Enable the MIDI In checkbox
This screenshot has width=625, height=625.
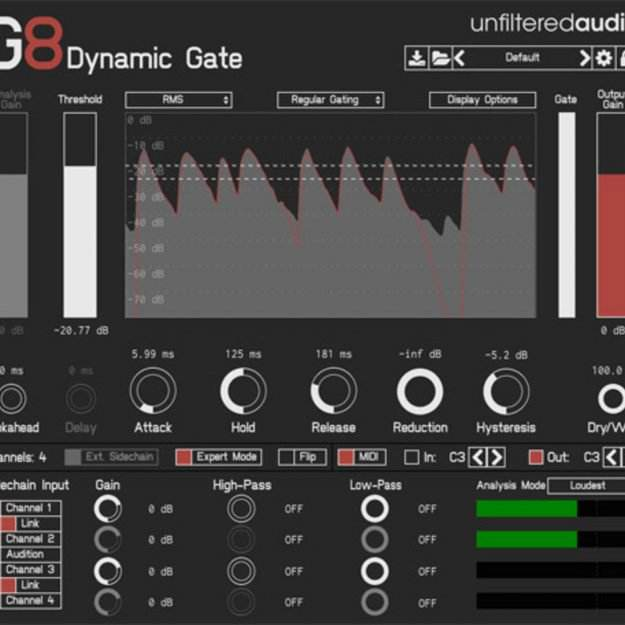tap(412, 457)
